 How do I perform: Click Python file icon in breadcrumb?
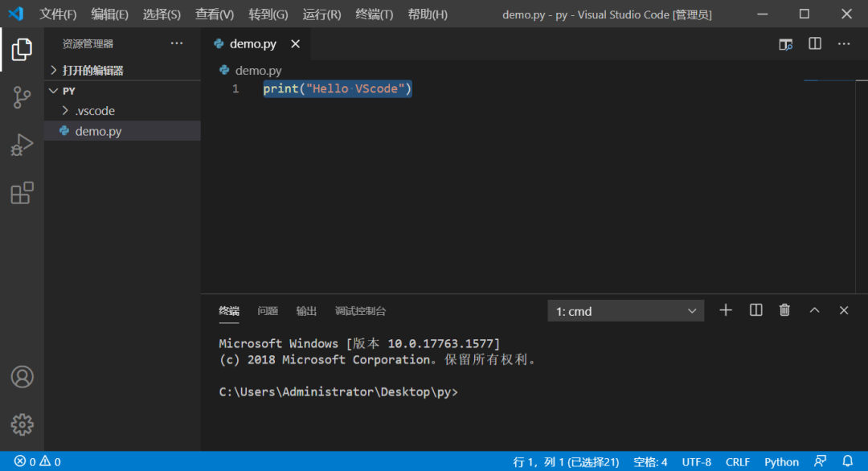224,70
